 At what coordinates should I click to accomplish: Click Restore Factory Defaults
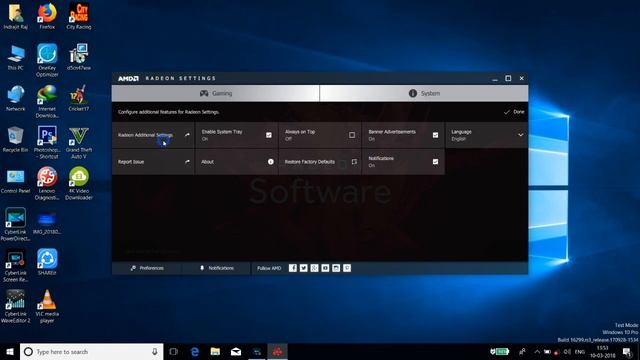[x=320, y=162]
